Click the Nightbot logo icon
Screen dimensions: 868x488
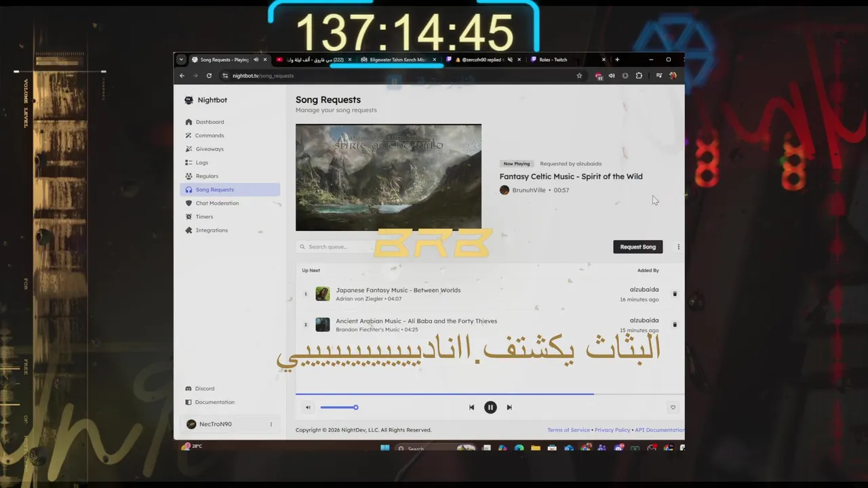[189, 100]
